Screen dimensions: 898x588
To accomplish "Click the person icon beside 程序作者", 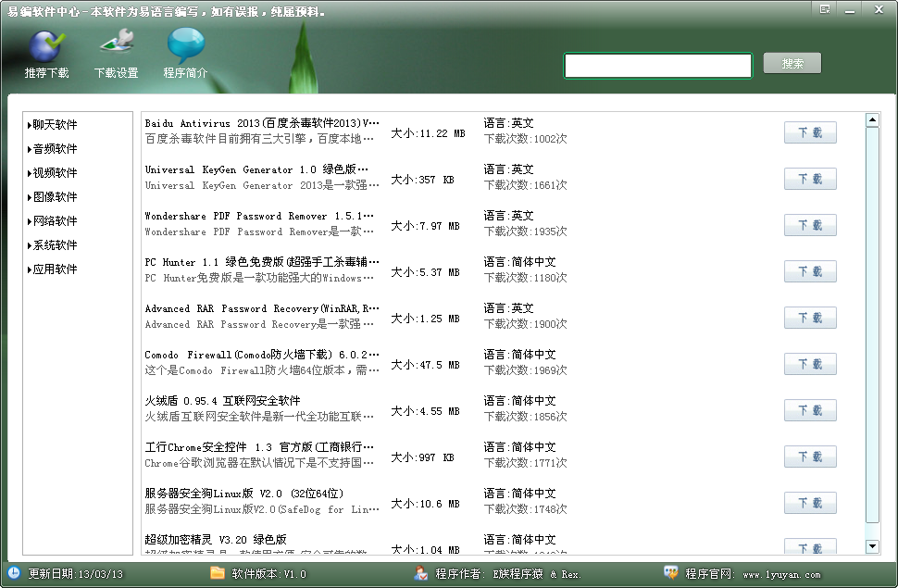I will (x=421, y=573).
